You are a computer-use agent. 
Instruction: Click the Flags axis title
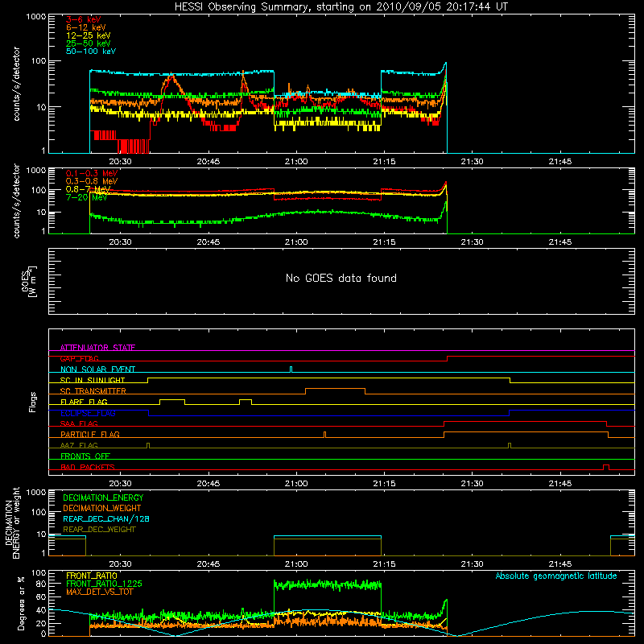(x=32, y=402)
